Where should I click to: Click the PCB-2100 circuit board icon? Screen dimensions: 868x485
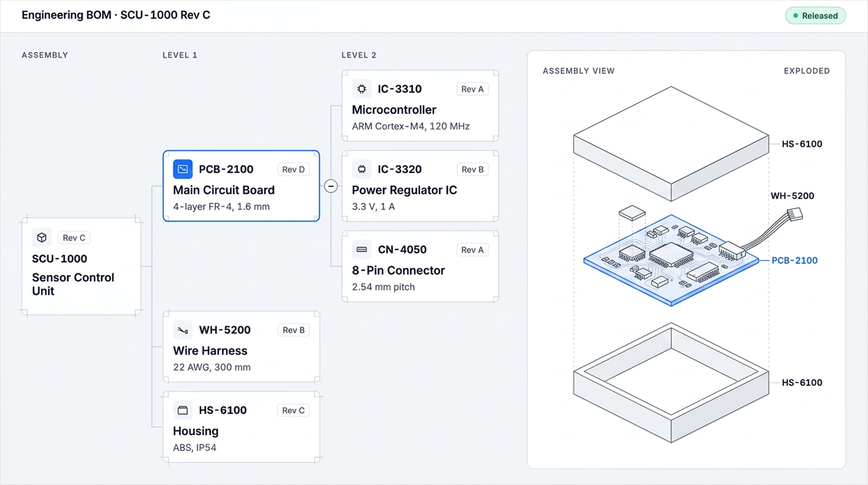tap(183, 169)
